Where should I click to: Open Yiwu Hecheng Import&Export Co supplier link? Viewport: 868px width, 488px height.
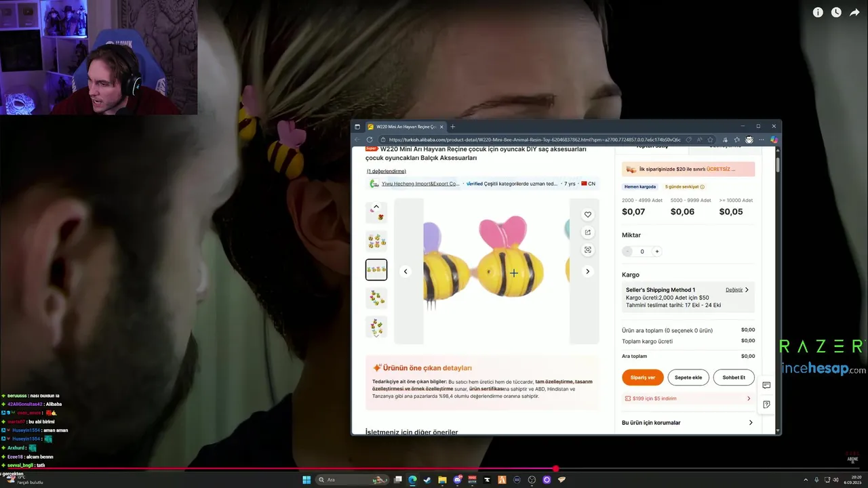click(x=420, y=184)
